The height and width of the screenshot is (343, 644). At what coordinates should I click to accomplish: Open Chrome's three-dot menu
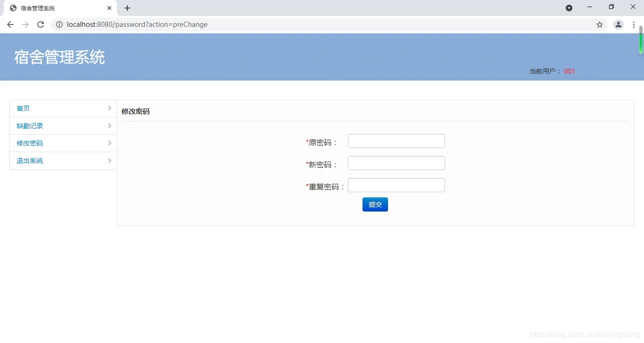coord(634,24)
